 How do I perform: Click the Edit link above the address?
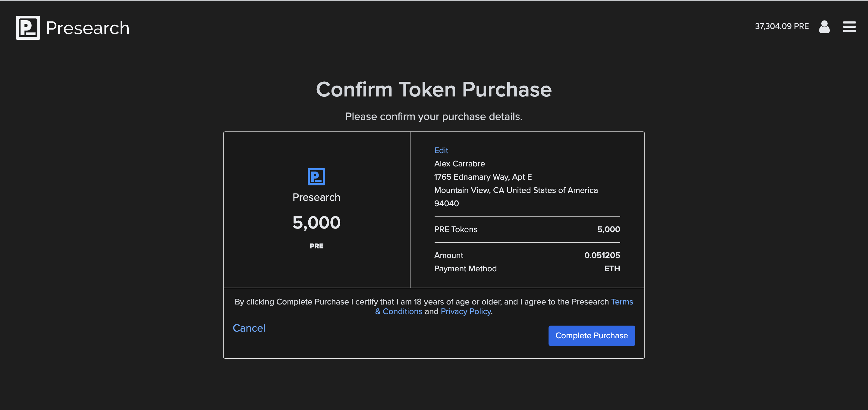441,150
